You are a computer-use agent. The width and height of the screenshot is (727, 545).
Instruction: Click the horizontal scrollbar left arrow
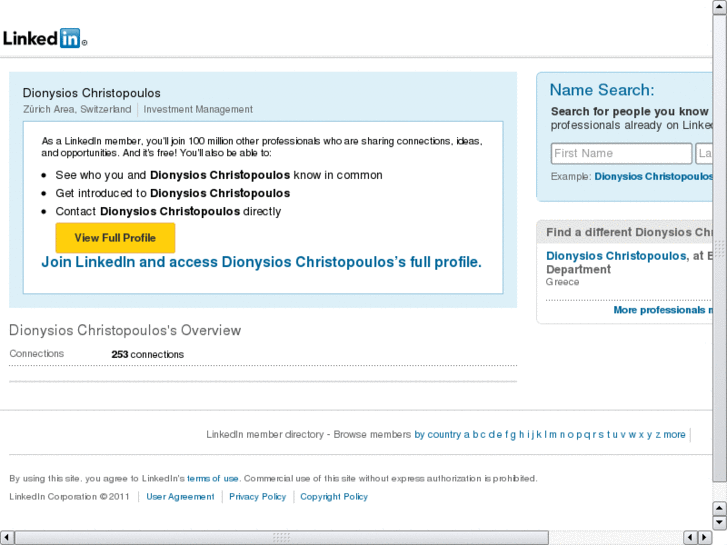(6, 537)
